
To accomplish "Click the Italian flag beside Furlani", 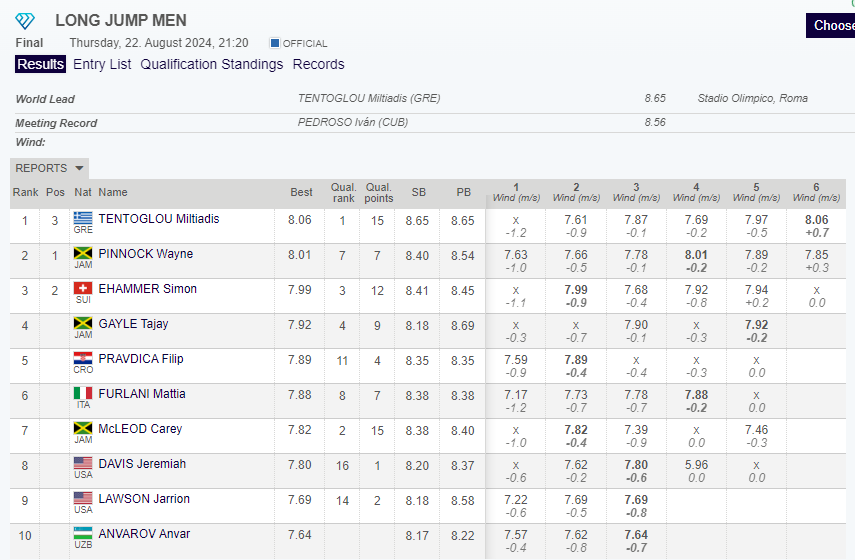I will (82, 394).
